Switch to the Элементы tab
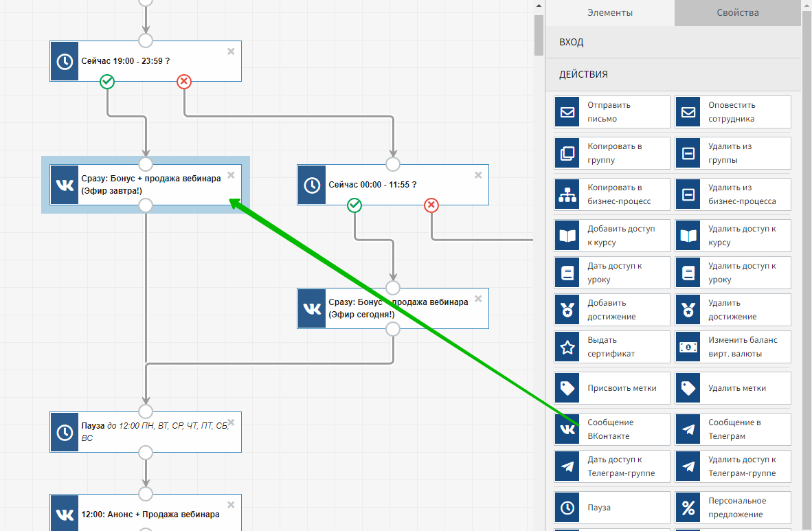The height and width of the screenshot is (531, 812). [609, 12]
